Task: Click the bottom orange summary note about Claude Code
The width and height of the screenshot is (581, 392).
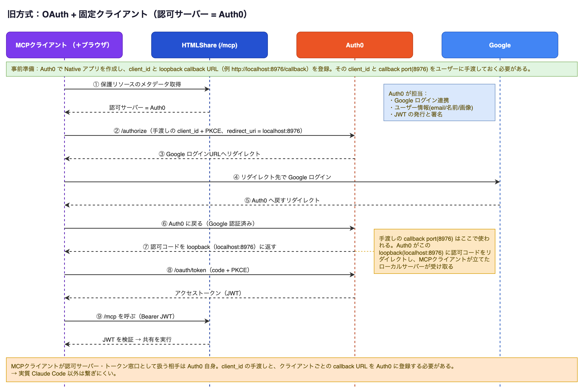Action: (292, 370)
